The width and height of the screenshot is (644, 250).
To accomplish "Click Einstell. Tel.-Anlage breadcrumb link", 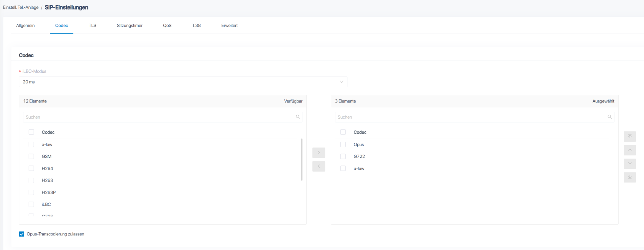I will point(21,7).
